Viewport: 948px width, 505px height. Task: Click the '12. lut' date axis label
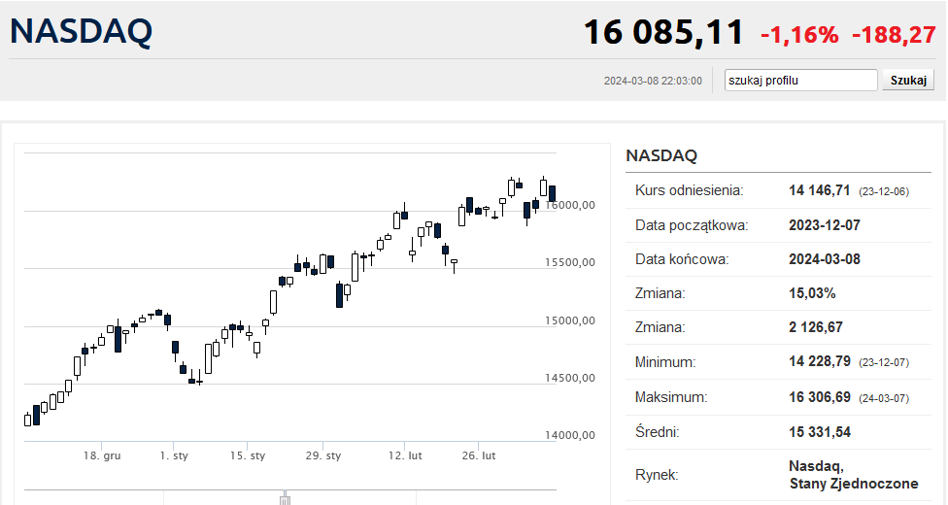point(405,455)
